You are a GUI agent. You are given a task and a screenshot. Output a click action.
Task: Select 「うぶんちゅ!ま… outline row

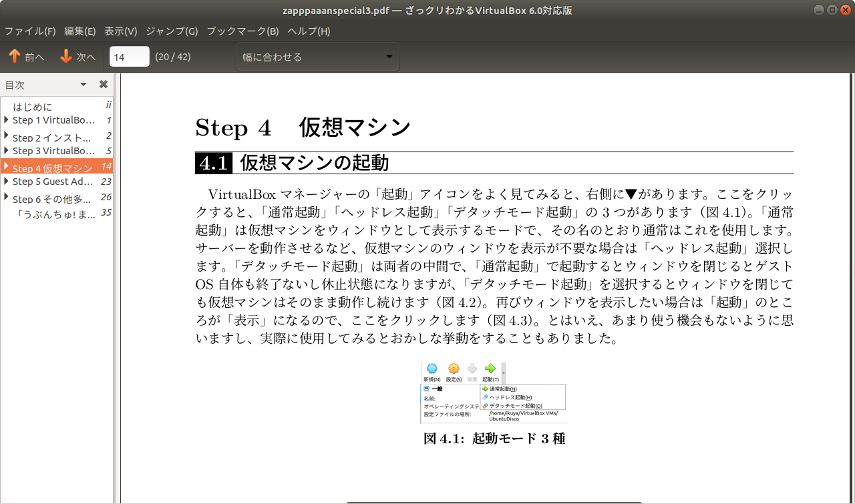[x=57, y=214]
